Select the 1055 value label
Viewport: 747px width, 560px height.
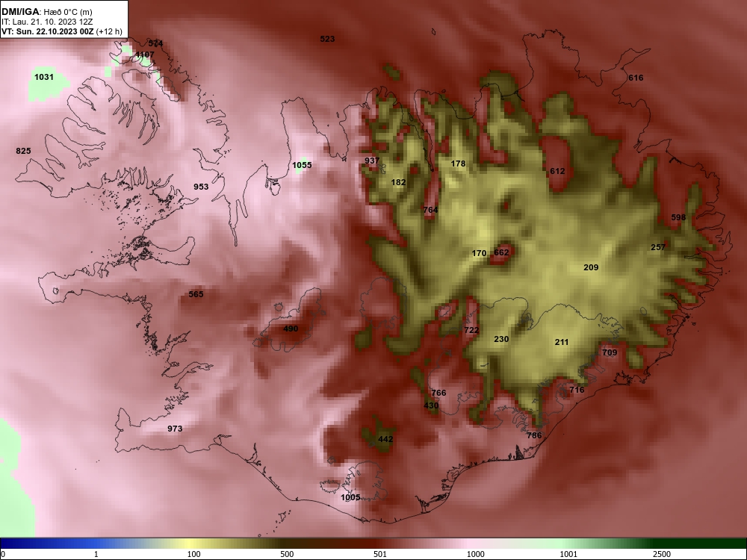pyautogui.click(x=302, y=165)
